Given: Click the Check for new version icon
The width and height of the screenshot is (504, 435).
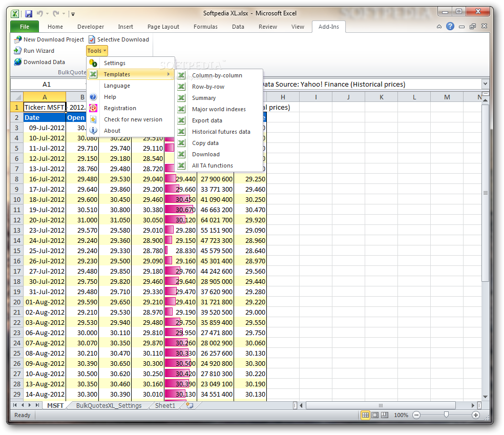Looking at the screenshot, I should pos(93,119).
